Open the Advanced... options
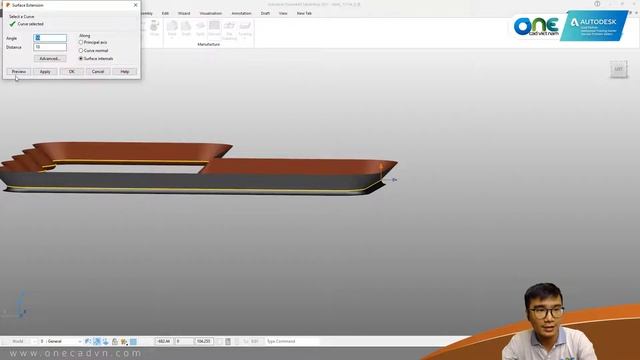The height and width of the screenshot is (360, 640). (x=50, y=59)
